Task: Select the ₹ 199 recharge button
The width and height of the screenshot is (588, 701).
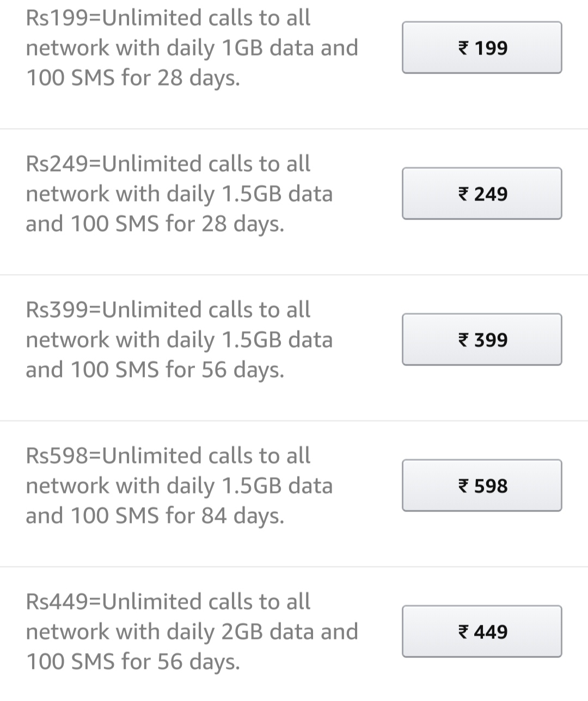Action: (x=482, y=47)
